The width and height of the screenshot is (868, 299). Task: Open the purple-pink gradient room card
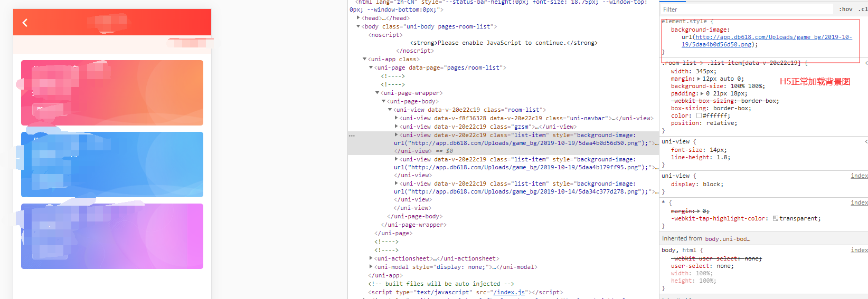coord(112,236)
